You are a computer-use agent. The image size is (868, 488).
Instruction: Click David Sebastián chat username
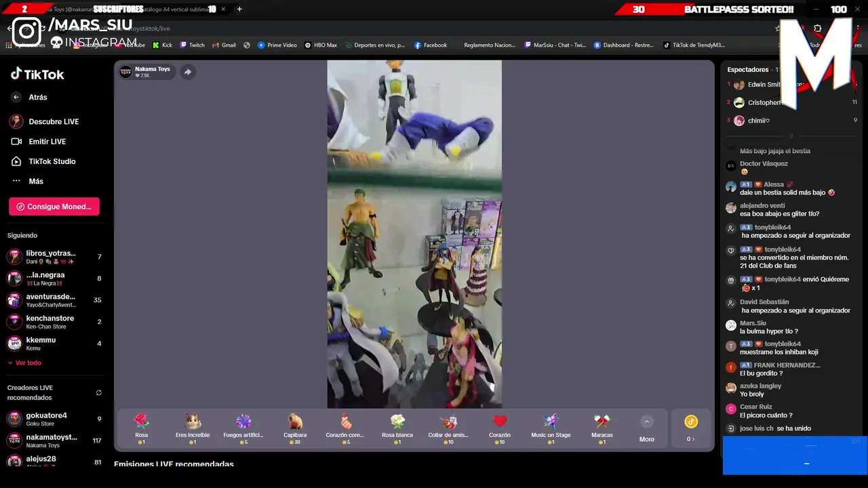click(764, 302)
